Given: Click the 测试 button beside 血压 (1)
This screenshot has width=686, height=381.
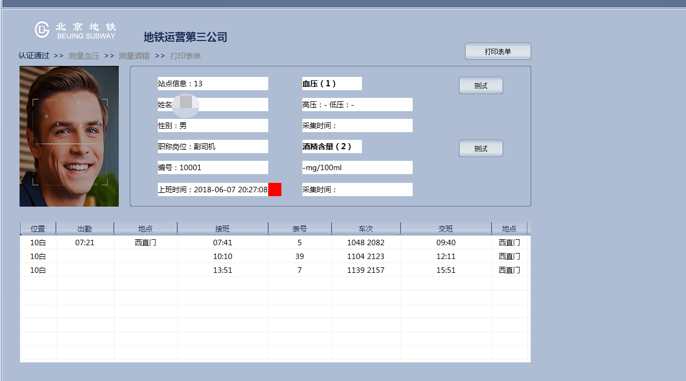Looking at the screenshot, I should tap(481, 86).
